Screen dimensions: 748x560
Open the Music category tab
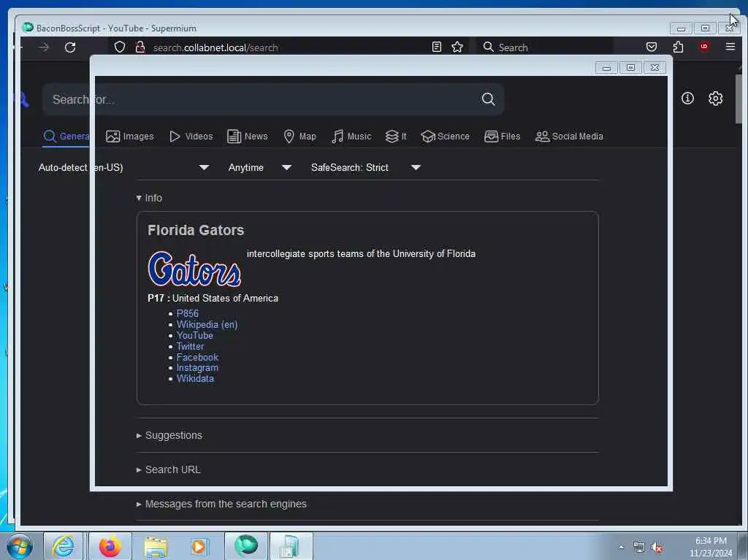351,137
